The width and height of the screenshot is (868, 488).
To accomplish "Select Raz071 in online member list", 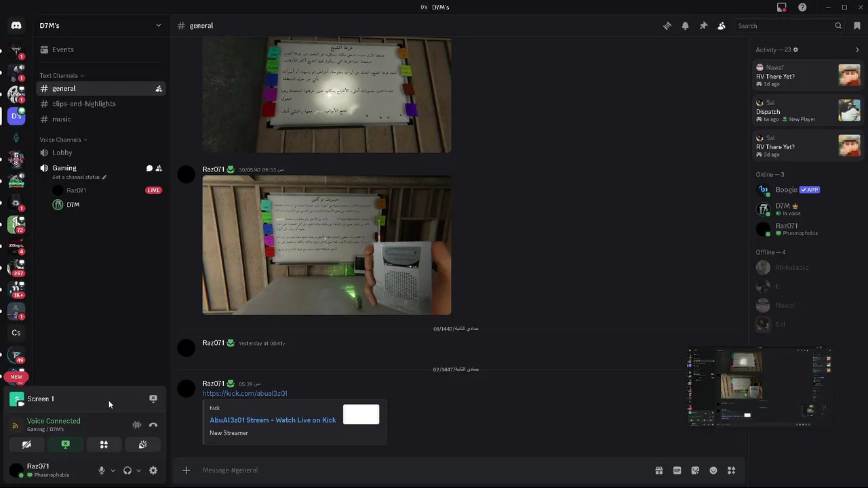I will pyautogui.click(x=808, y=229).
